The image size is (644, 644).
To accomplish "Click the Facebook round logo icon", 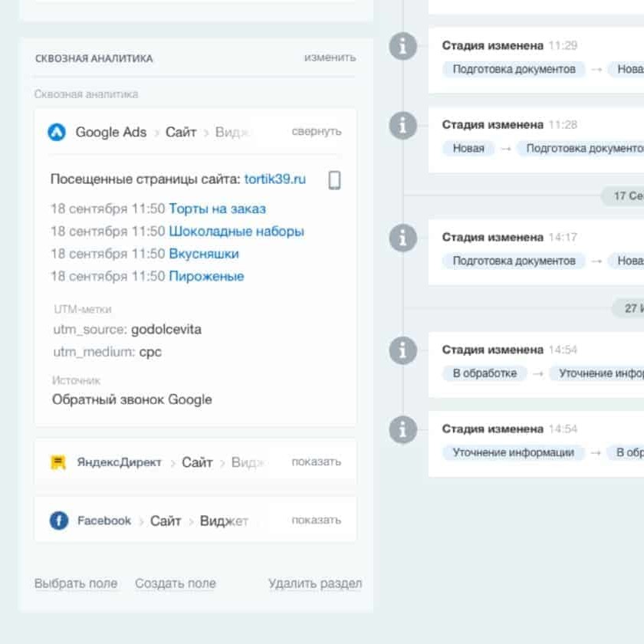I will click(59, 521).
